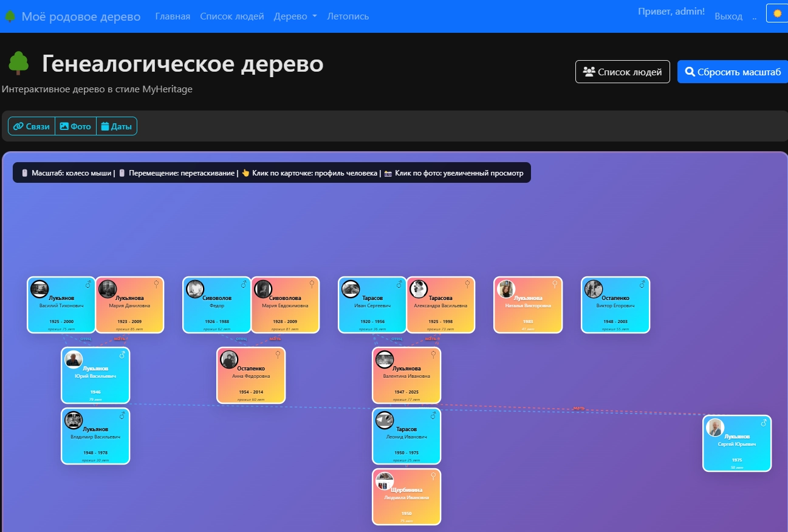Open the Главная navigation link

tap(173, 16)
